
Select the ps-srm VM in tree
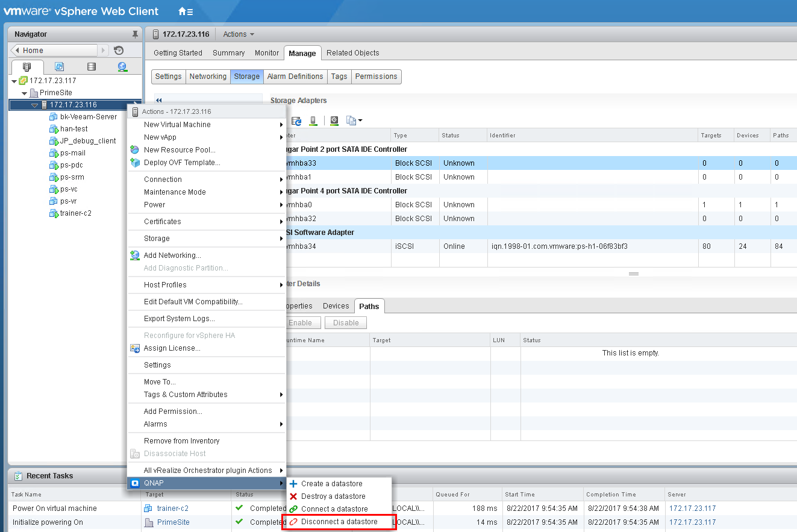(72, 177)
